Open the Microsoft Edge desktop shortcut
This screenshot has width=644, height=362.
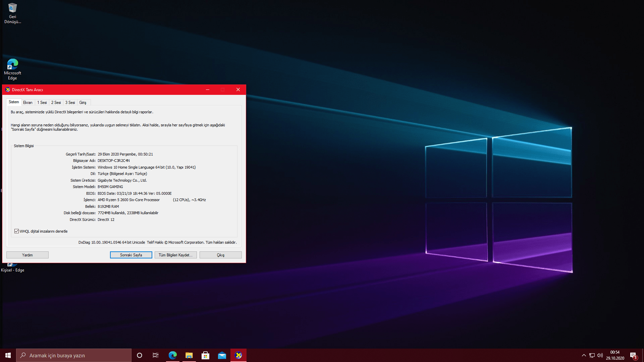click(12, 69)
